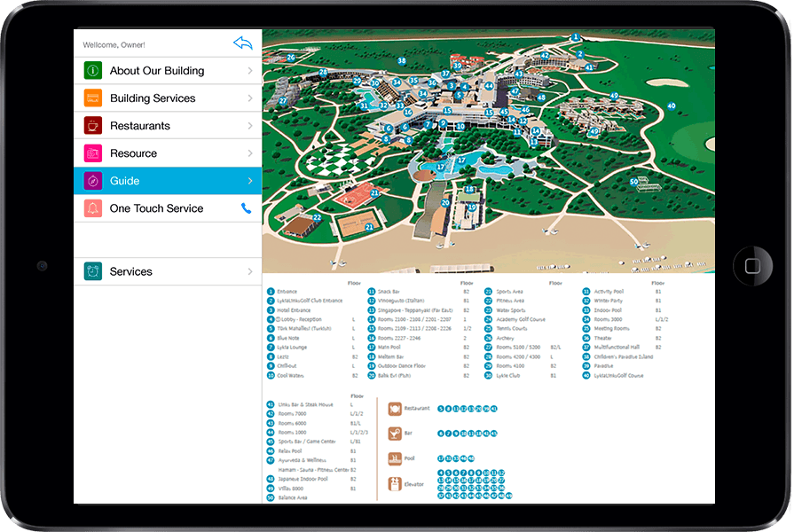Viewport: 794px width, 532px height.
Task: Click the One Touch Service label
Action: (x=156, y=208)
